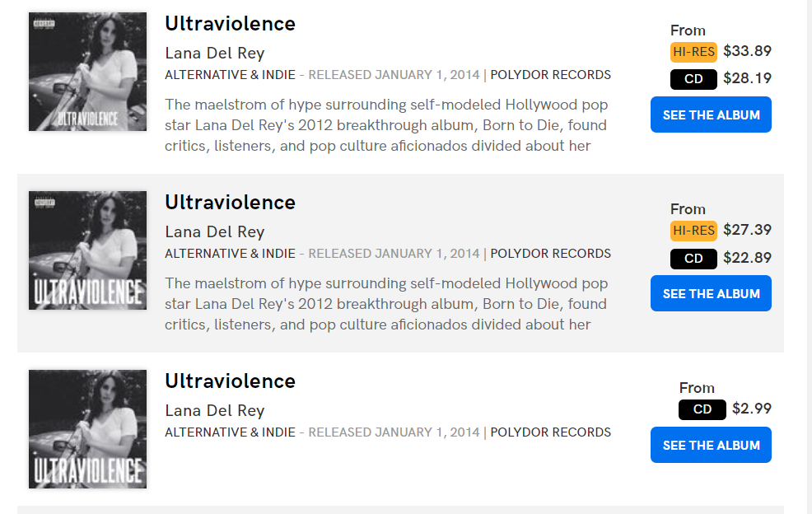Click See The Album for $27.39 listing

[x=711, y=293]
